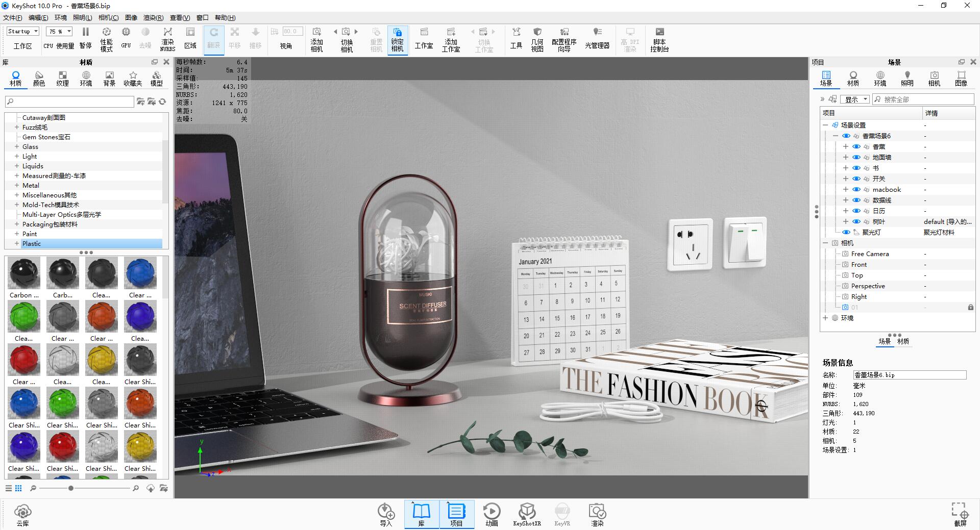Open the cloud library icon
This screenshot has width=980, height=530.
[x=23, y=511]
